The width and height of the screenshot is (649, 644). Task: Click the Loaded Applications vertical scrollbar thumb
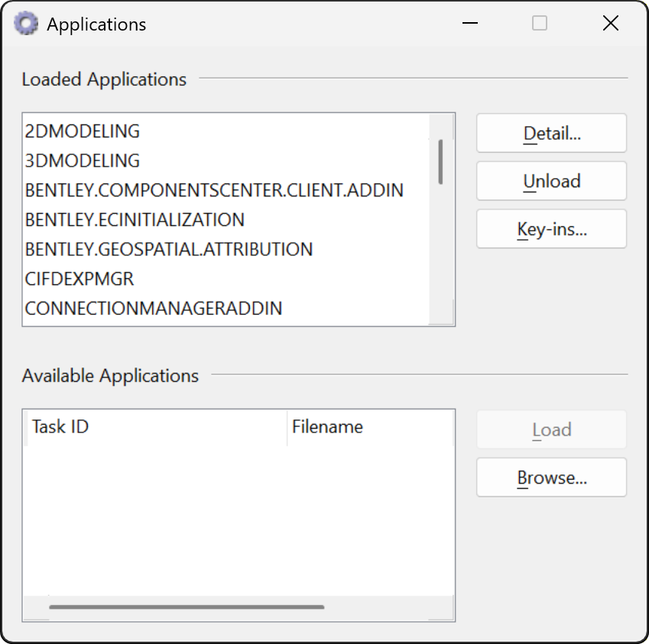click(x=440, y=162)
